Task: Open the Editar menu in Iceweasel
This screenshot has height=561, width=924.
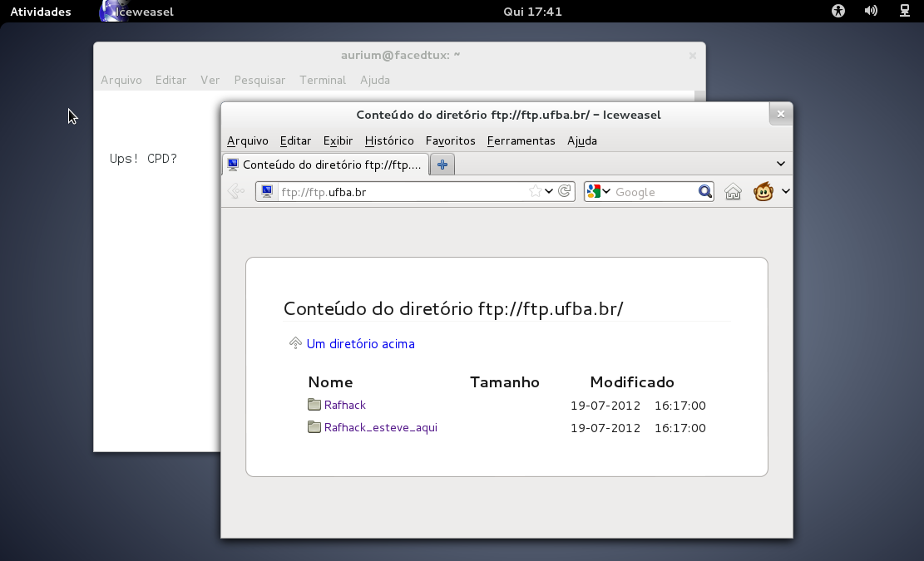Action: pyautogui.click(x=295, y=140)
